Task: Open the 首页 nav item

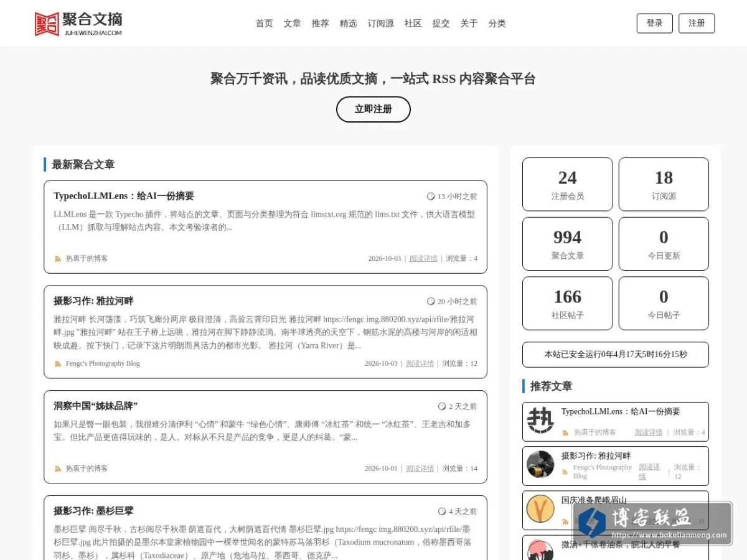Action: click(265, 24)
